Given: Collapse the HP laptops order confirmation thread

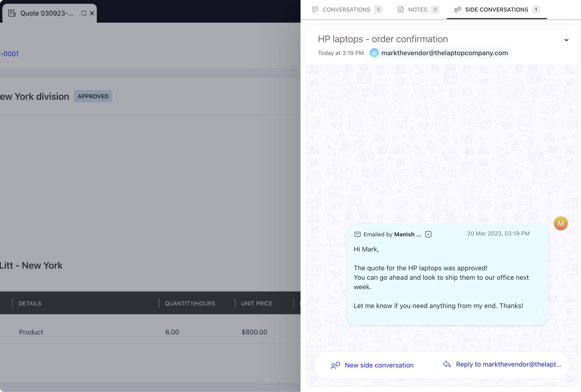Looking at the screenshot, I should 566,40.
